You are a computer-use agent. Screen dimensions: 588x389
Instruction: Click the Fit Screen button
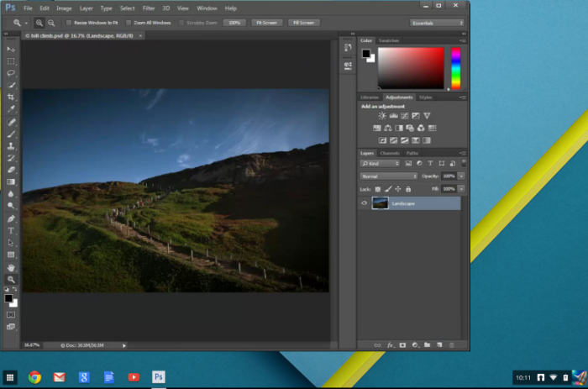pos(265,23)
